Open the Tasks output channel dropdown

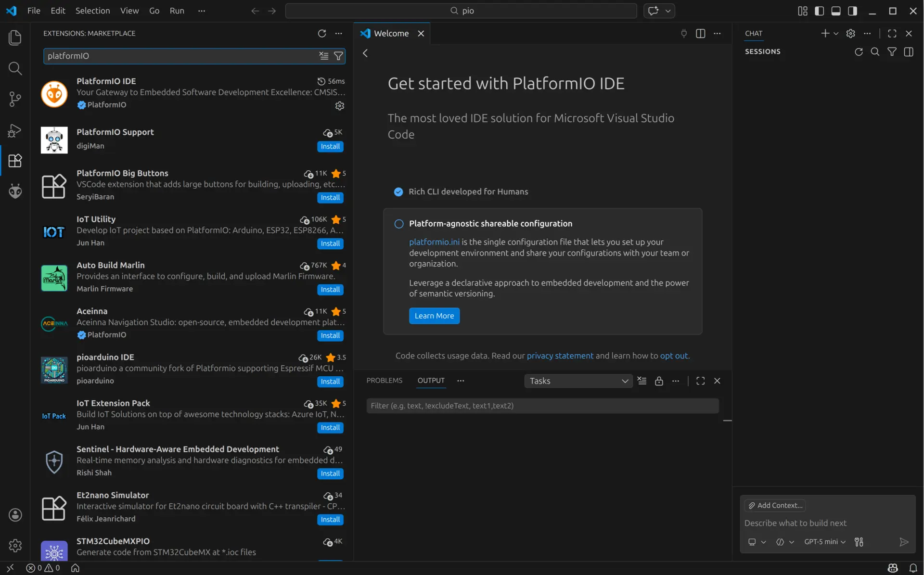click(x=578, y=381)
